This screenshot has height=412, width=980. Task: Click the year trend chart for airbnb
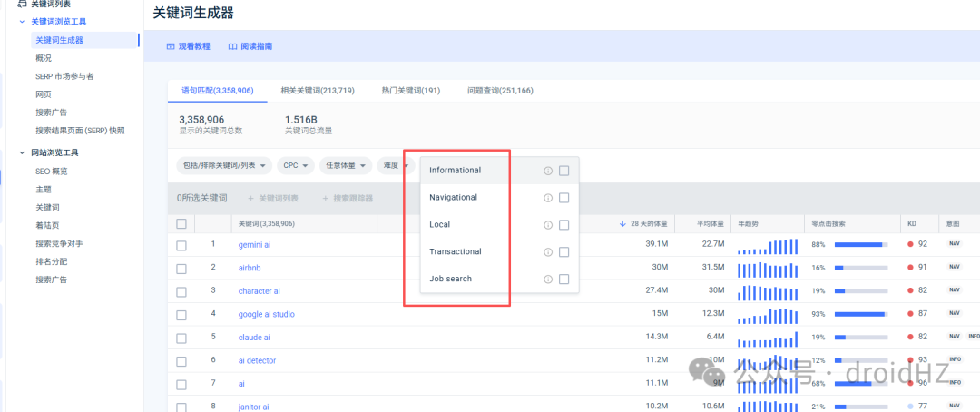[x=768, y=270]
